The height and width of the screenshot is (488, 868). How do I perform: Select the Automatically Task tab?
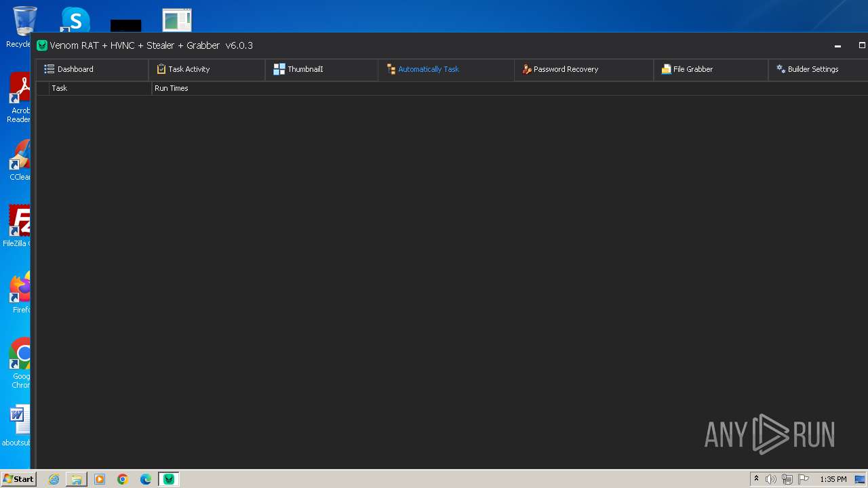[x=446, y=69]
